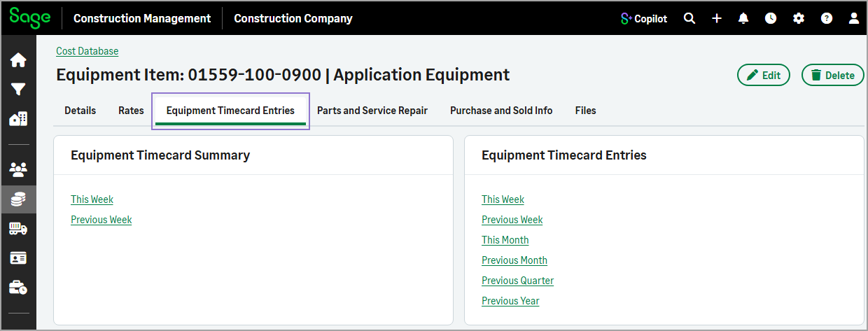Switch to the Details tab
Viewport: 868px width, 331px height.
click(x=80, y=111)
